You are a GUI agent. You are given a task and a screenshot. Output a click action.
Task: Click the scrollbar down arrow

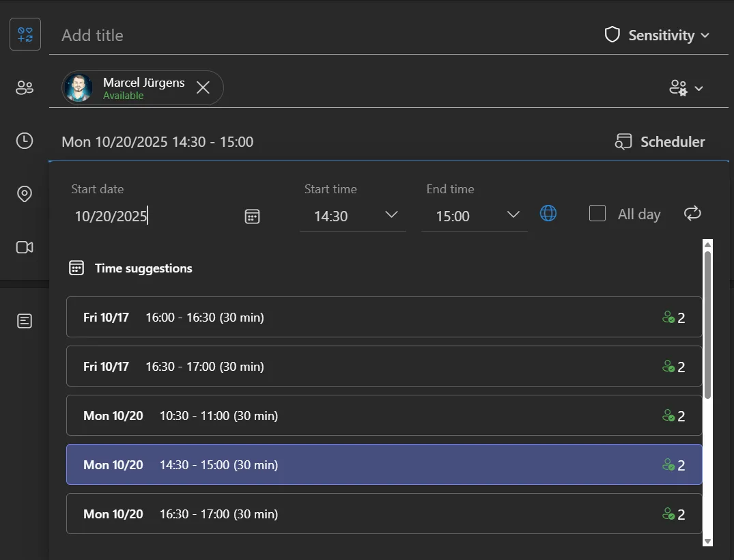click(707, 541)
